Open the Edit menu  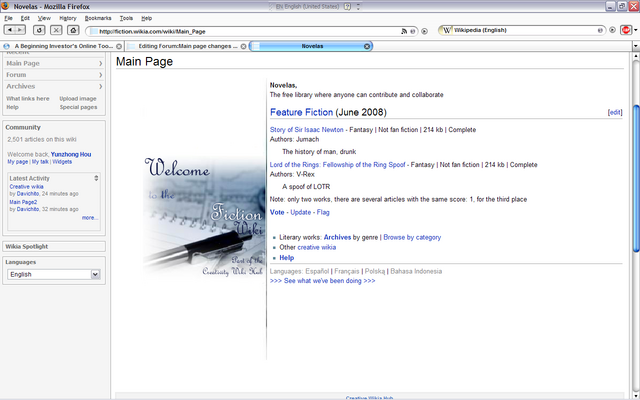25,18
